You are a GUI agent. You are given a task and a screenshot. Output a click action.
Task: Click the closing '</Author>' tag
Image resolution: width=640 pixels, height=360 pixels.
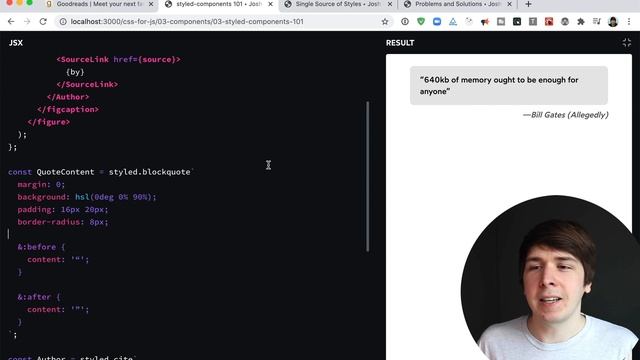(68, 97)
